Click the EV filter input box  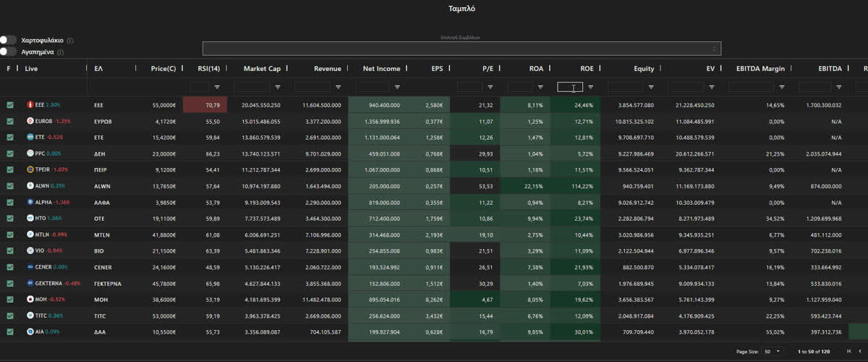[686, 87]
